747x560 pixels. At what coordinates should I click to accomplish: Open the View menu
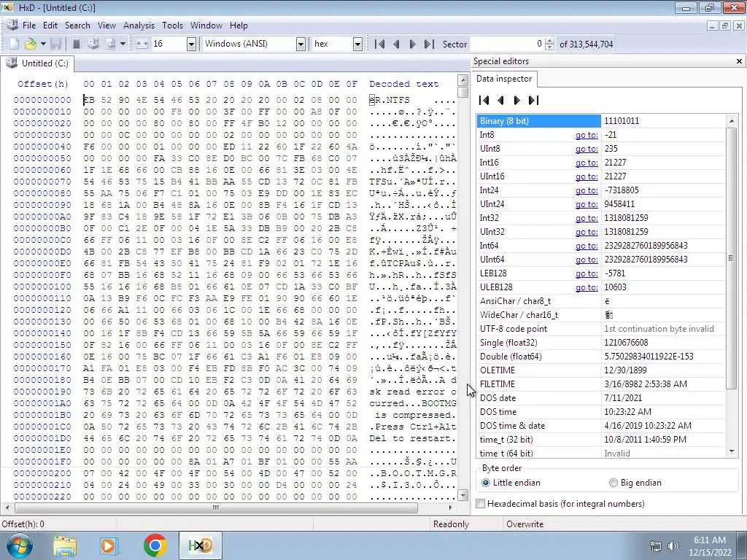click(107, 26)
